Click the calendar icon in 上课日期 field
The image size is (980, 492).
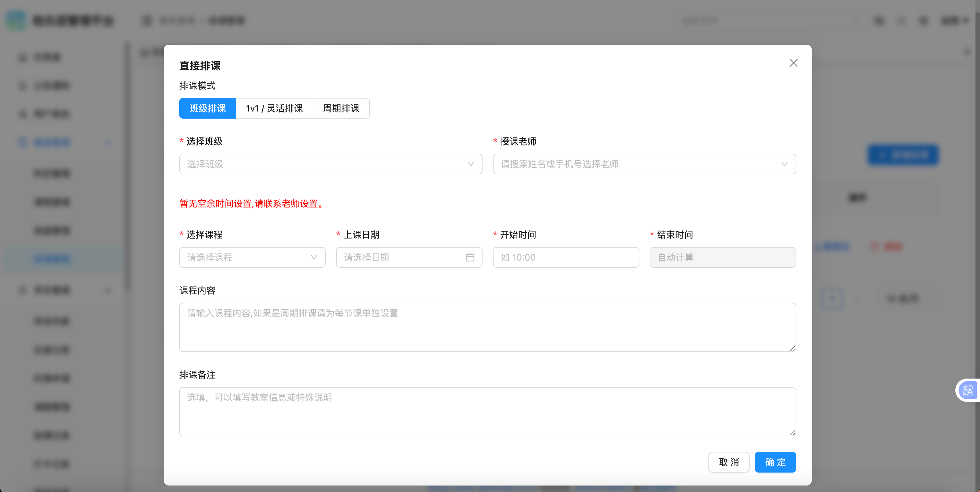coord(470,258)
